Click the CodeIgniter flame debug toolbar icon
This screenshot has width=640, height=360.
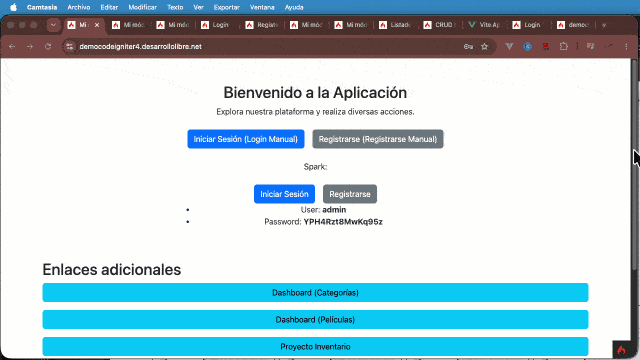coord(622,350)
